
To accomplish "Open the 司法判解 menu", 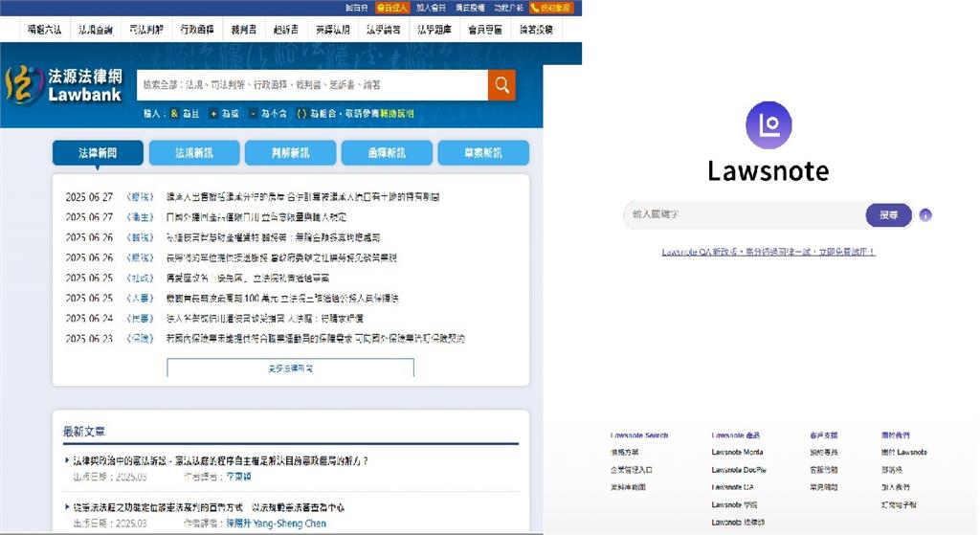I will [146, 30].
